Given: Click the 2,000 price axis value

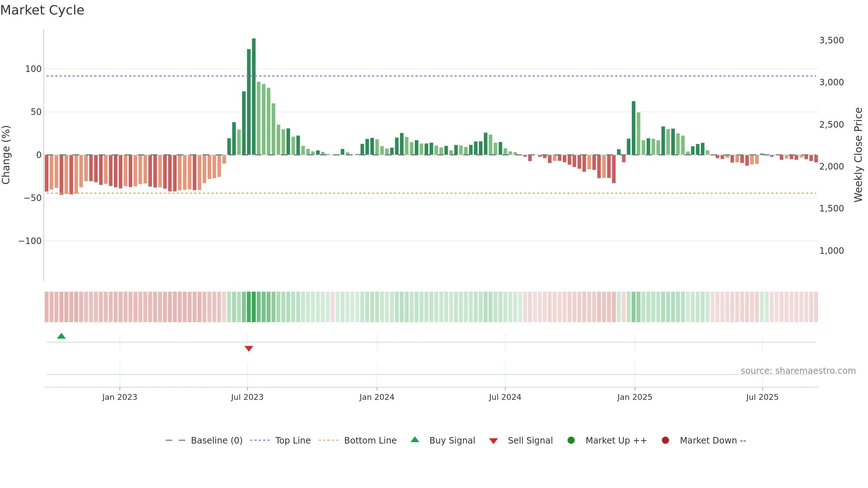Looking at the screenshot, I should pyautogui.click(x=831, y=167).
